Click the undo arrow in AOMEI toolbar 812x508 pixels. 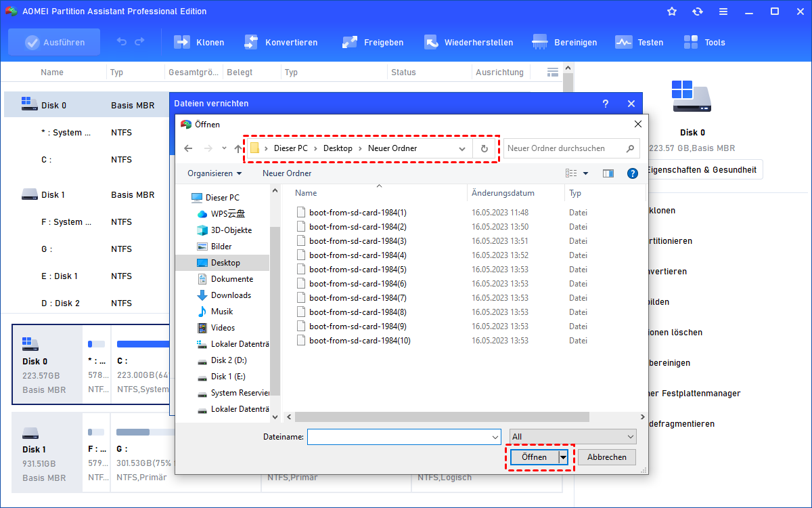[x=122, y=42]
